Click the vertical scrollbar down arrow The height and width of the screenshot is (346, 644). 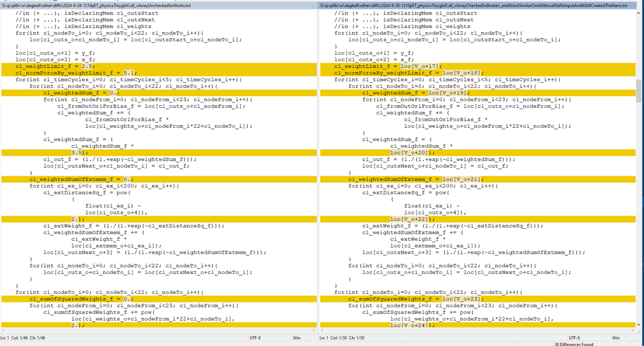coord(640,324)
